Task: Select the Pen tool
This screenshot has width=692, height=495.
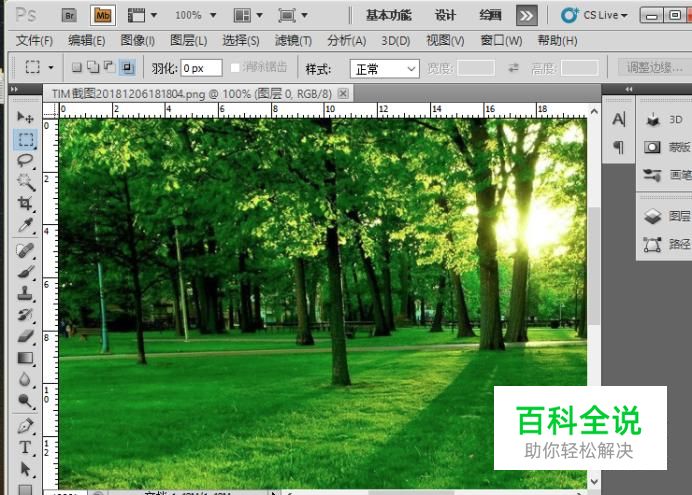Action: tap(26, 426)
